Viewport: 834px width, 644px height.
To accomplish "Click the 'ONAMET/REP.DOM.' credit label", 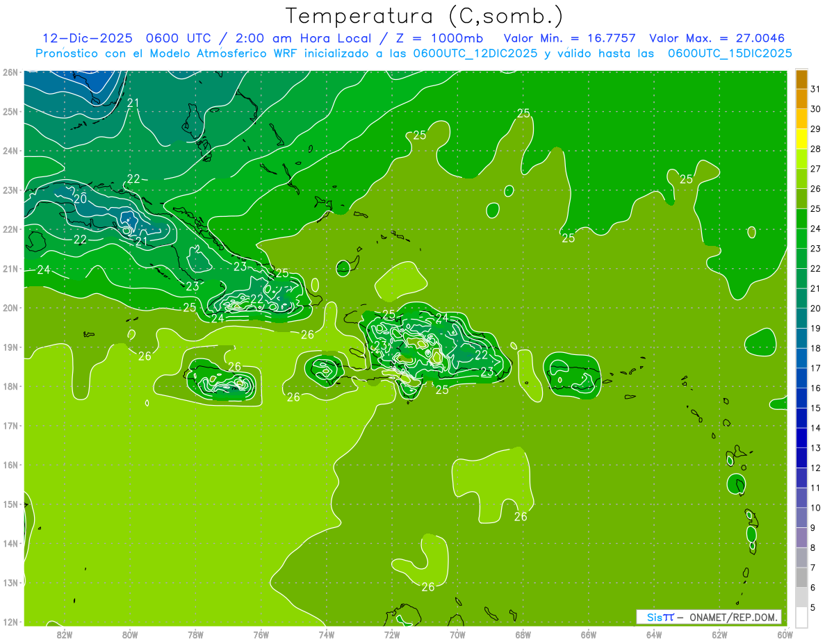I will pyautogui.click(x=735, y=617).
